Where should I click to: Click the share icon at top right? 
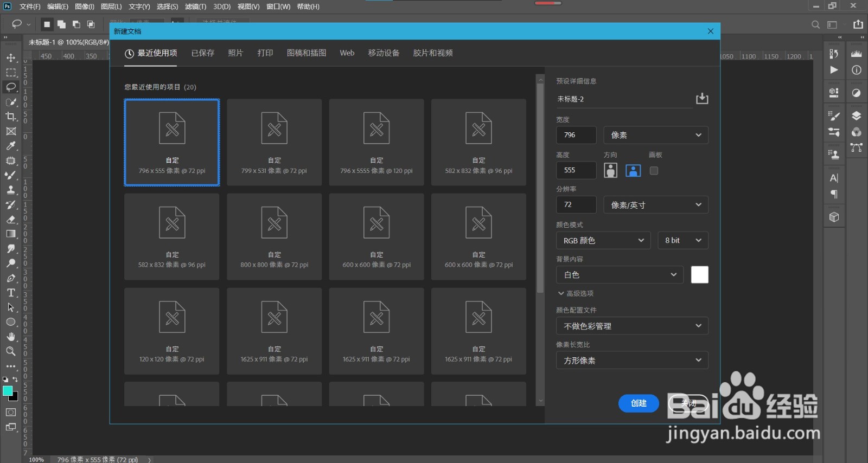pos(858,24)
